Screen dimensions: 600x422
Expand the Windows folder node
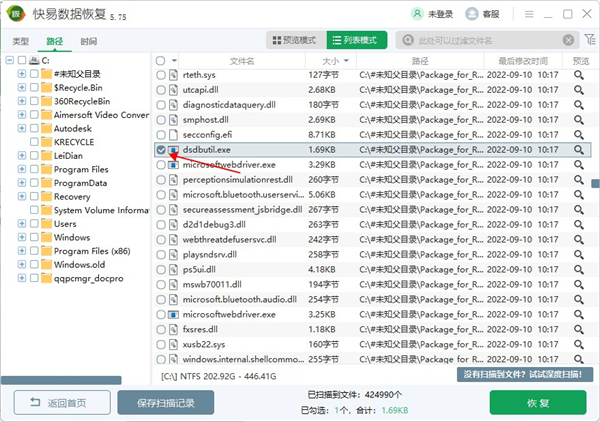point(22,237)
